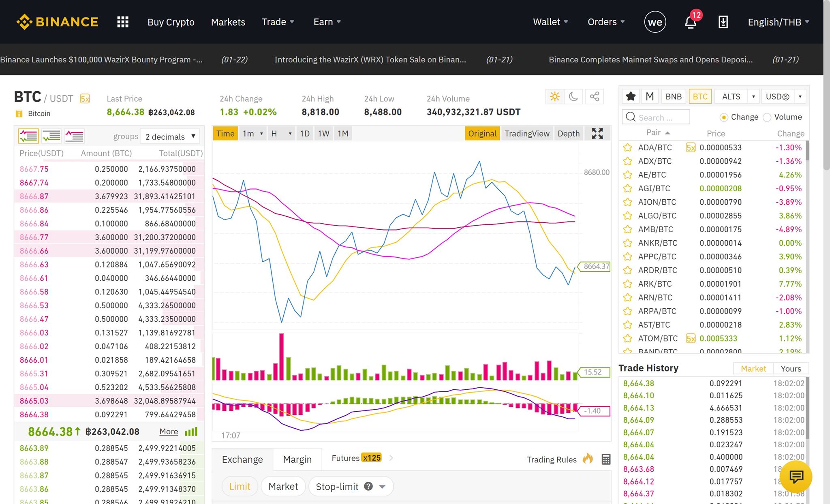Show buy orders only view icon
The height and width of the screenshot is (504, 830).
coord(51,136)
